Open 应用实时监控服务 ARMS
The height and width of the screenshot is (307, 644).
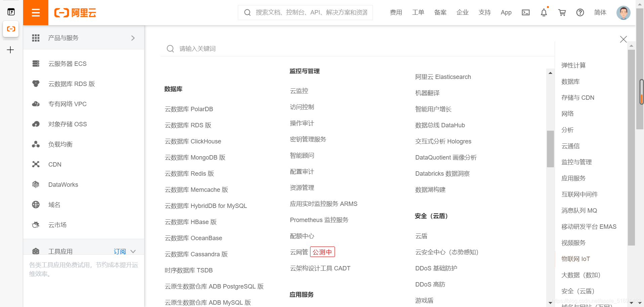click(x=324, y=204)
